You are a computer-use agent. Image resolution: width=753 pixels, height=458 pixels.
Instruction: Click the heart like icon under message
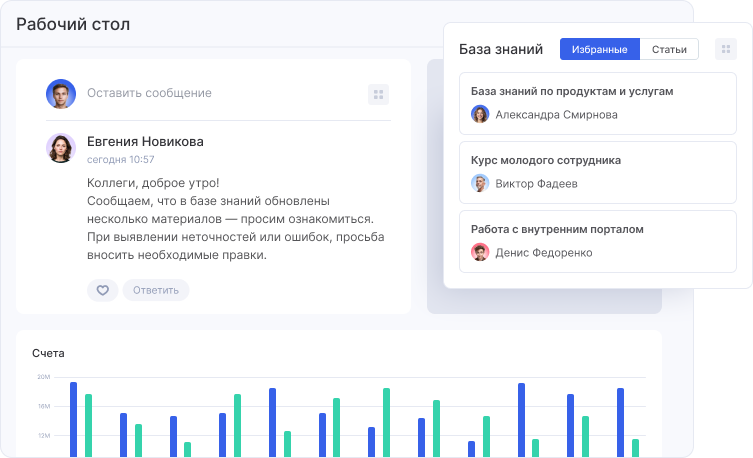[102, 290]
